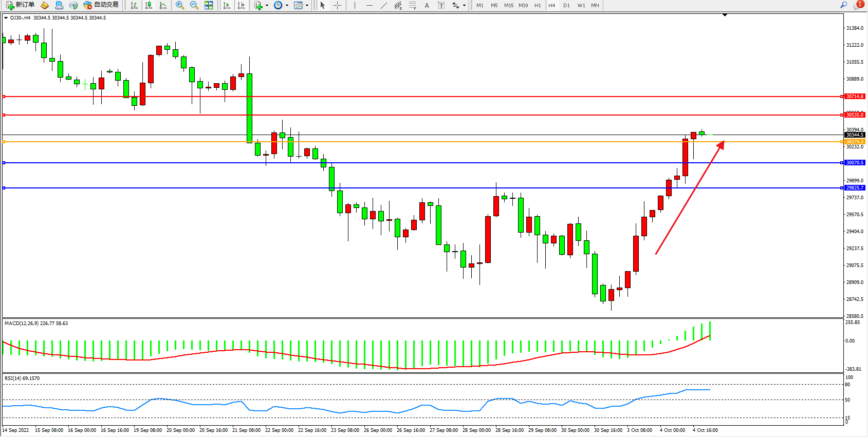Tile chart windows with the grid icon
868x437 pixels.
pos(209,5)
